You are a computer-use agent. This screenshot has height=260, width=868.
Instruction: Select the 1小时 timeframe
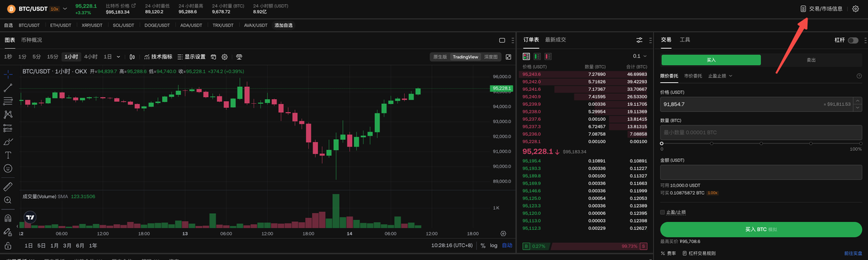tap(71, 57)
